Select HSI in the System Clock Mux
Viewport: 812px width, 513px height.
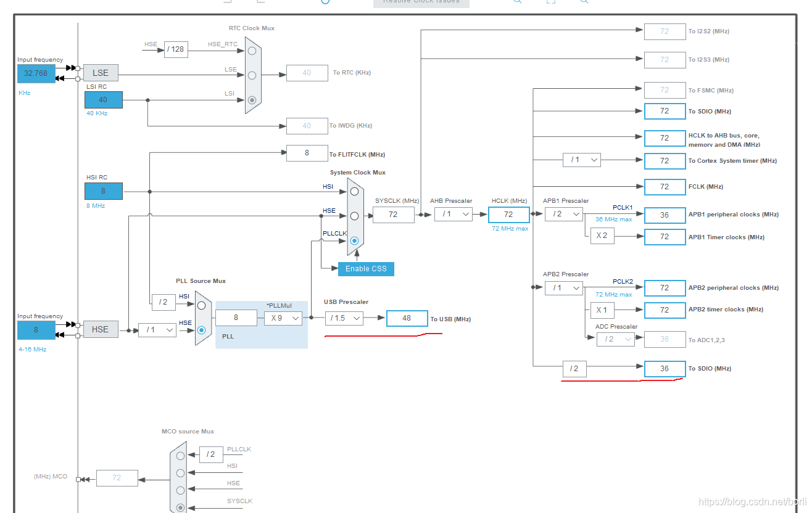point(354,192)
